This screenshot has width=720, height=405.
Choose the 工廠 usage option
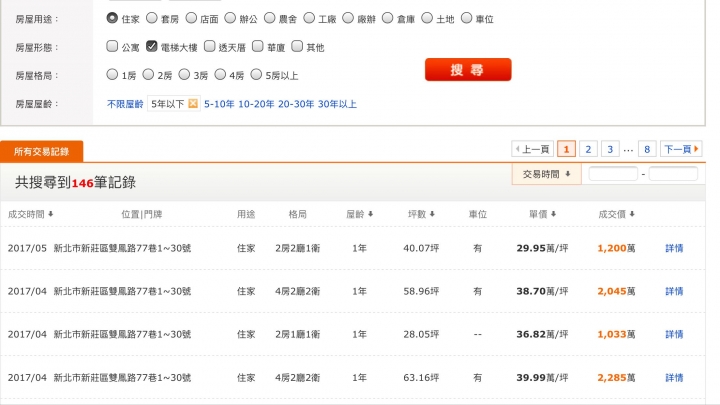pos(309,18)
